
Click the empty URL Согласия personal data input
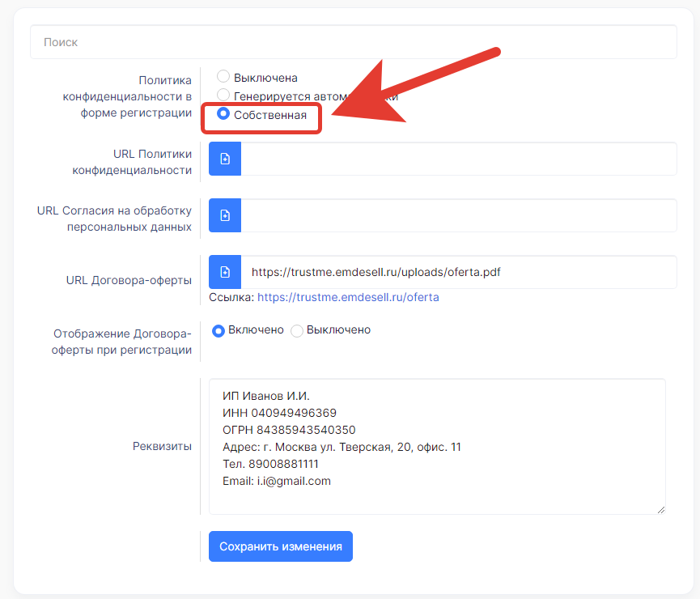point(458,215)
